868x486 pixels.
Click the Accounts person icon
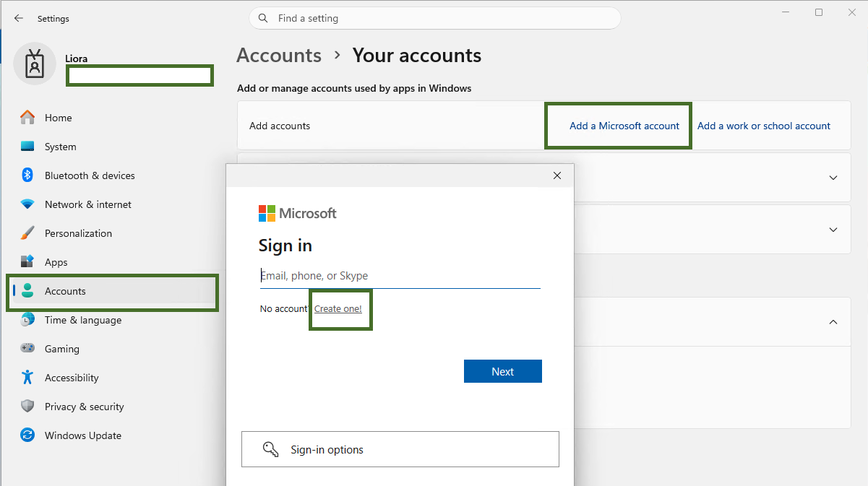pyautogui.click(x=27, y=291)
